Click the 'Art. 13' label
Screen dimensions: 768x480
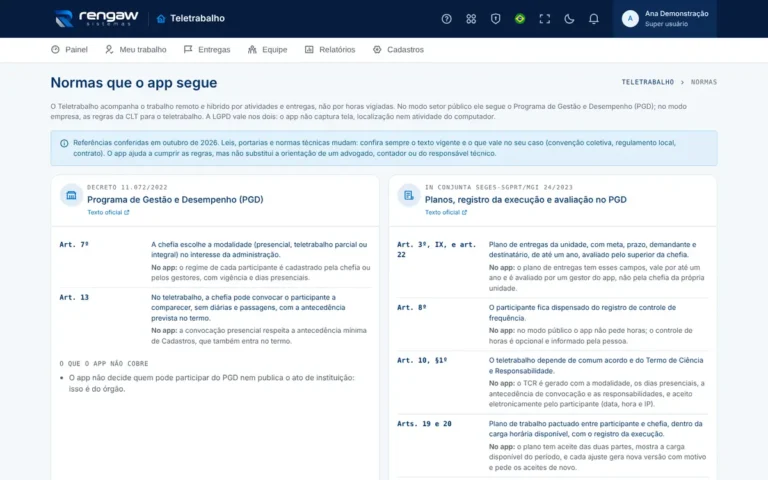point(74,297)
